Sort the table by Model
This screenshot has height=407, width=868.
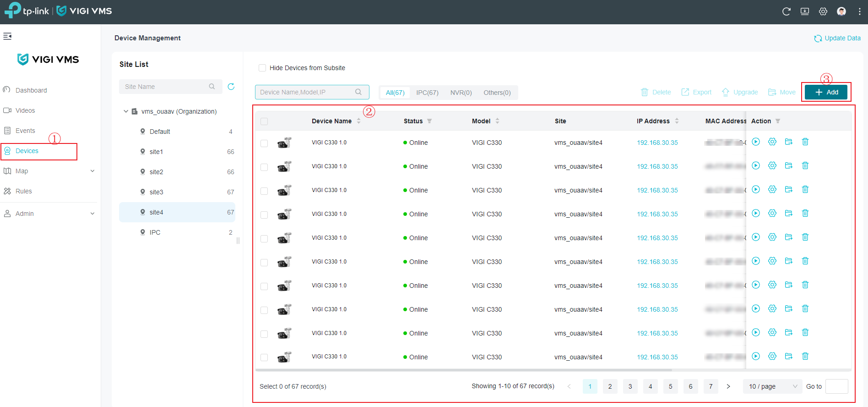pos(497,121)
